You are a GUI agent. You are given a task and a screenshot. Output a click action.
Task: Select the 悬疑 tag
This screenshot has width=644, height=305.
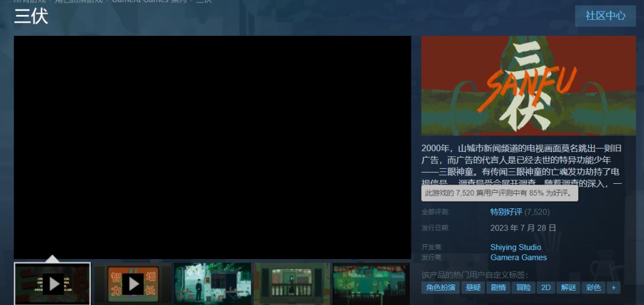point(473,288)
